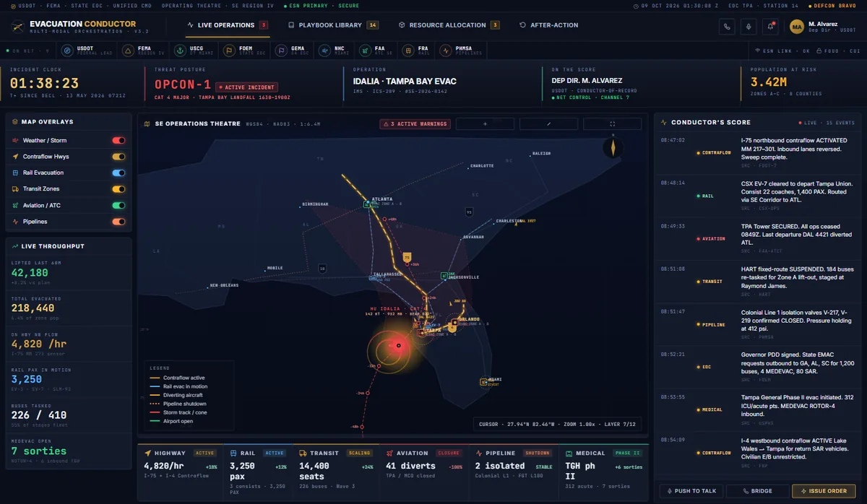Toggle Aviation / ATC overlay switch
This screenshot has height=504, width=867.
tap(118, 206)
